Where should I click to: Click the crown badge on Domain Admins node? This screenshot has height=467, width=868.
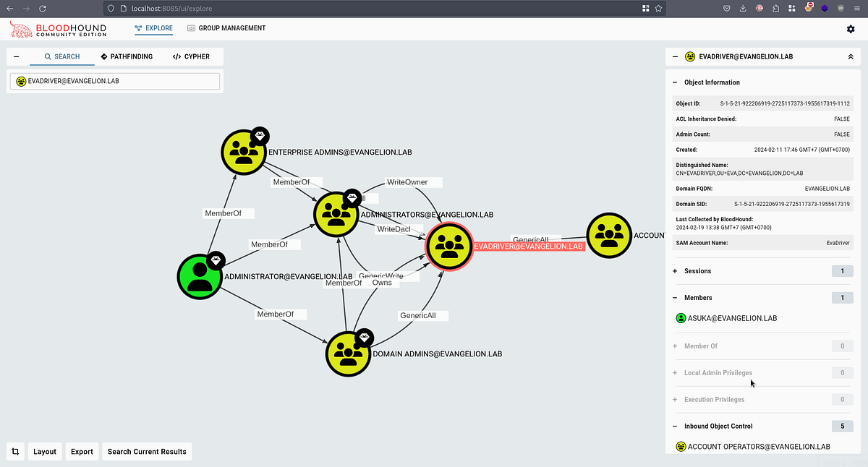(x=364, y=337)
